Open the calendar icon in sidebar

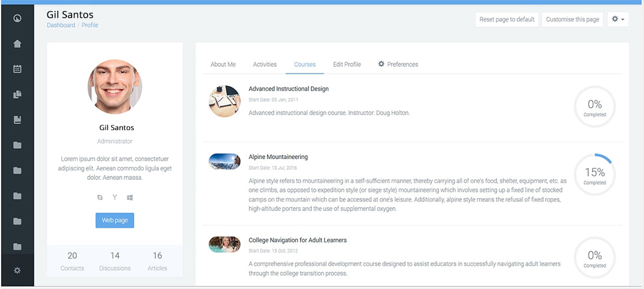[17, 69]
